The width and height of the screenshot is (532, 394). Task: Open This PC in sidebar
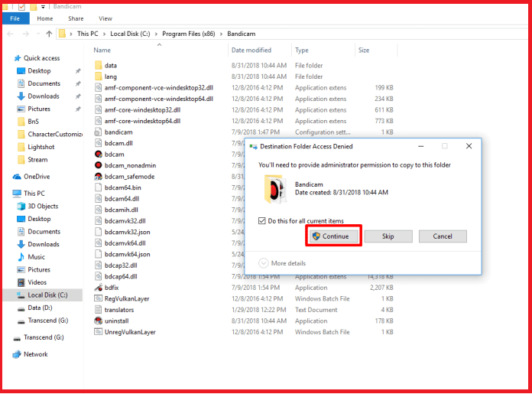34,194
